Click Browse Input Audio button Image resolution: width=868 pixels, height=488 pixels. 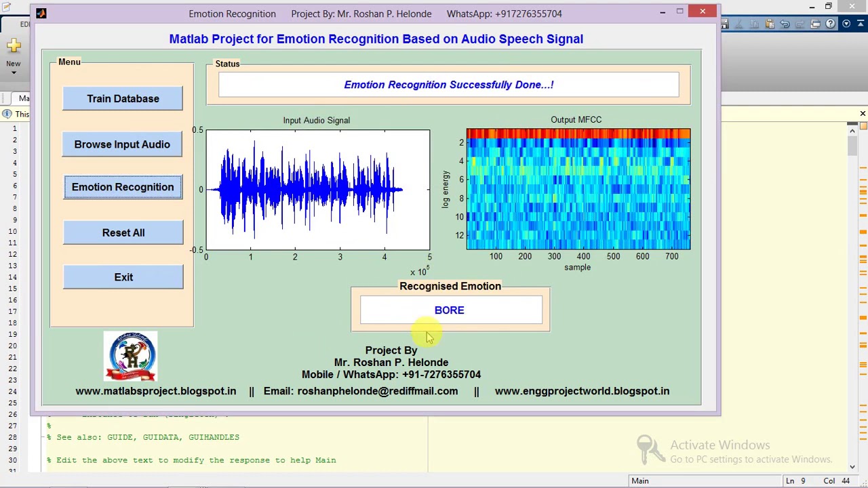[x=122, y=144]
